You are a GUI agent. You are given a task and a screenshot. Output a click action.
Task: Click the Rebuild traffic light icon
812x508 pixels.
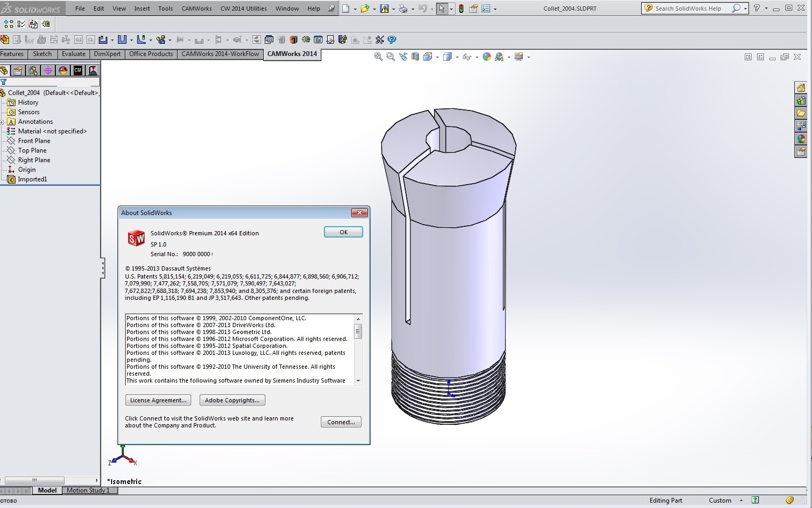(x=461, y=9)
